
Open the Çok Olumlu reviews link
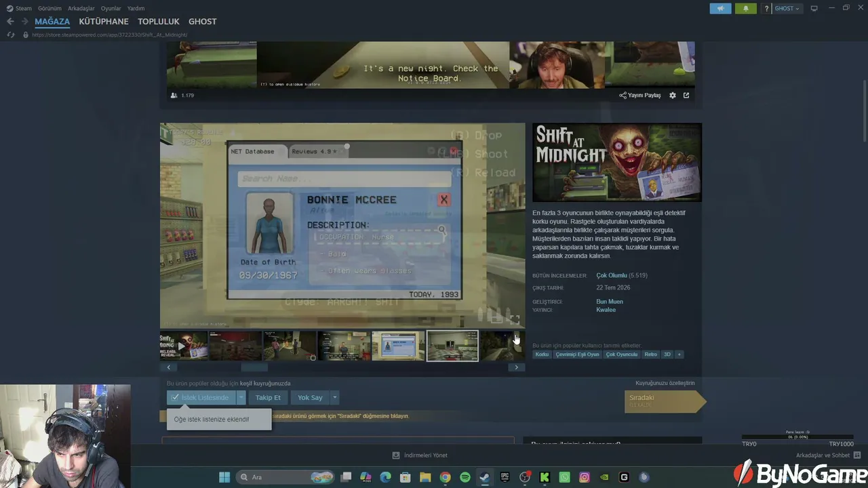coord(612,276)
